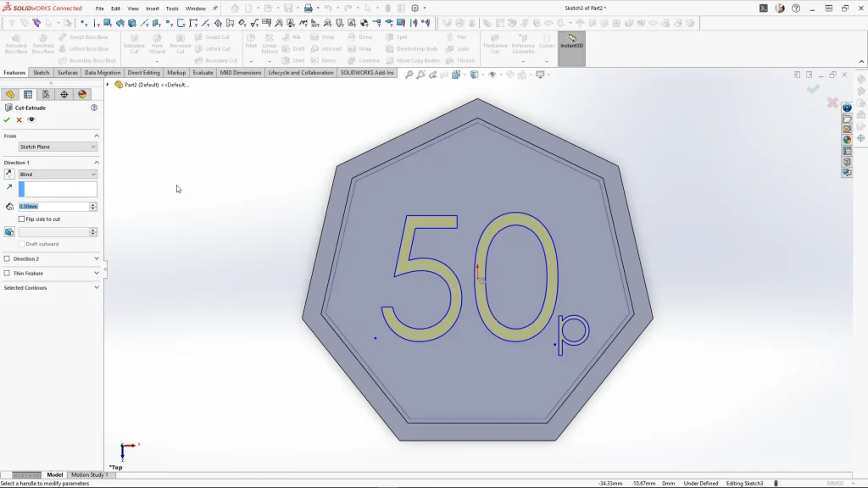Click the Zoom to Fit magnifier icon
This screenshot has height=488, width=868.
click(x=409, y=75)
